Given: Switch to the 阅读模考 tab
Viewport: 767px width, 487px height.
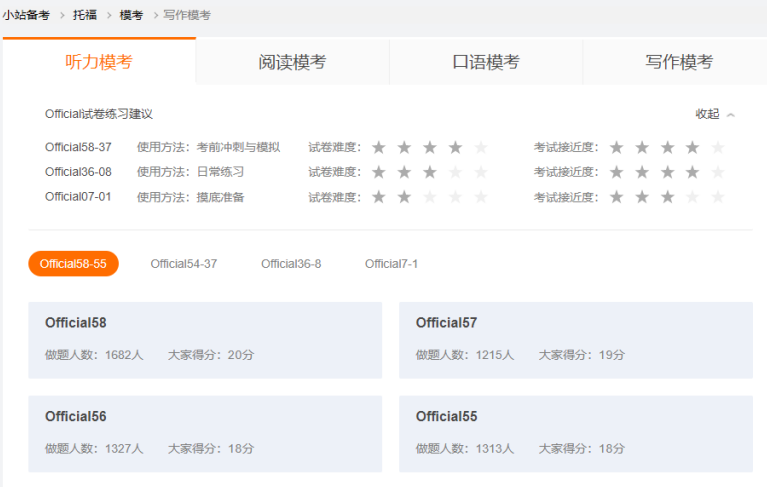Looking at the screenshot, I should 293,62.
